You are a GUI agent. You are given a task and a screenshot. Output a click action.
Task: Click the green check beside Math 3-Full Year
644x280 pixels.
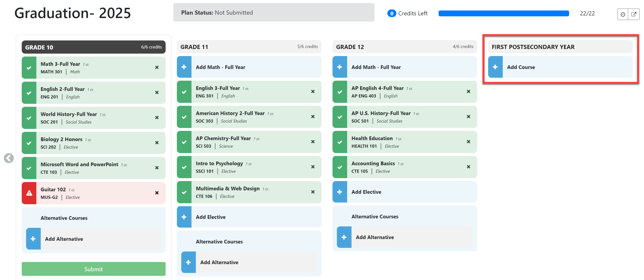coord(29,68)
